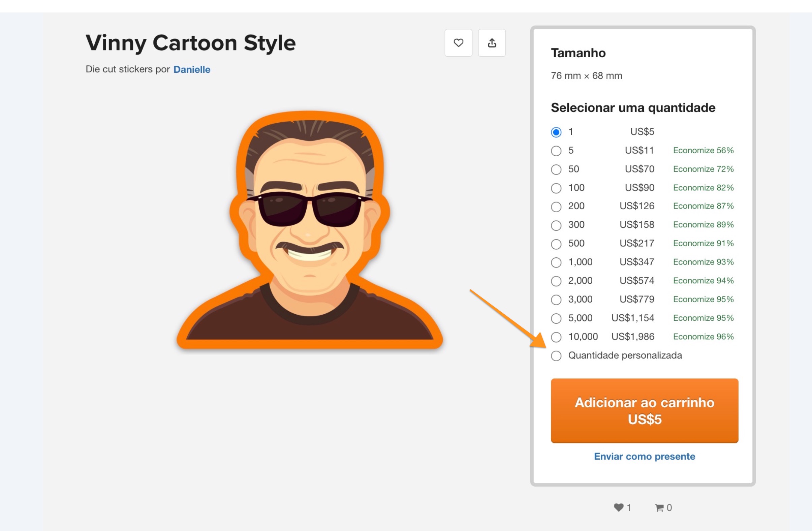Select quantity 1 radio button
This screenshot has width=812, height=531.
coord(556,132)
